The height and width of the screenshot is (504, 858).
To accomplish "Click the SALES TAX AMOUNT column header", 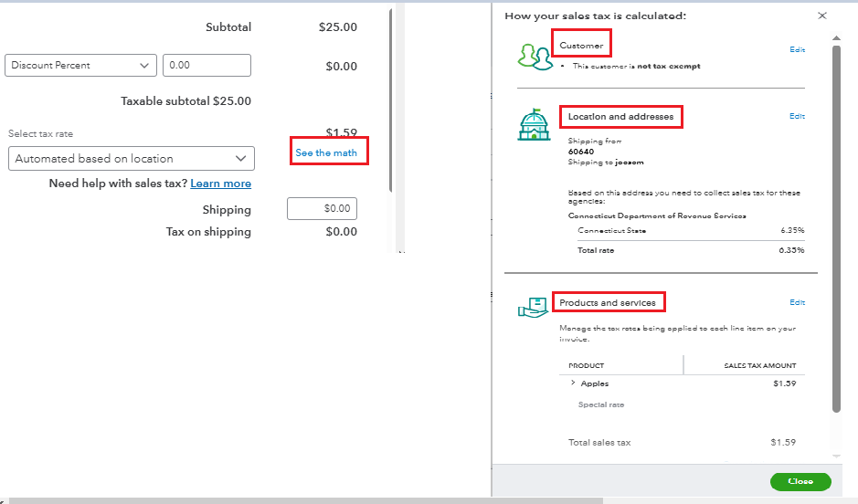I will pyautogui.click(x=760, y=366).
